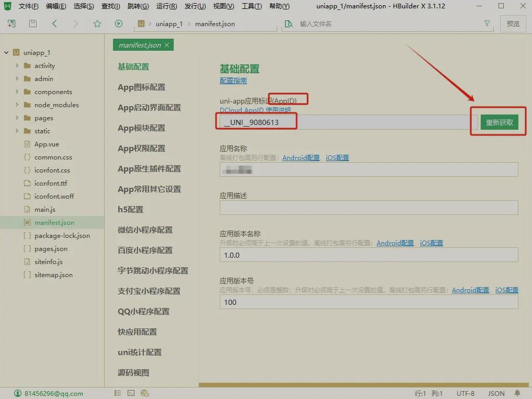This screenshot has width=532, height=399.
Task: Expand the node_modules folder
Action: (17, 105)
